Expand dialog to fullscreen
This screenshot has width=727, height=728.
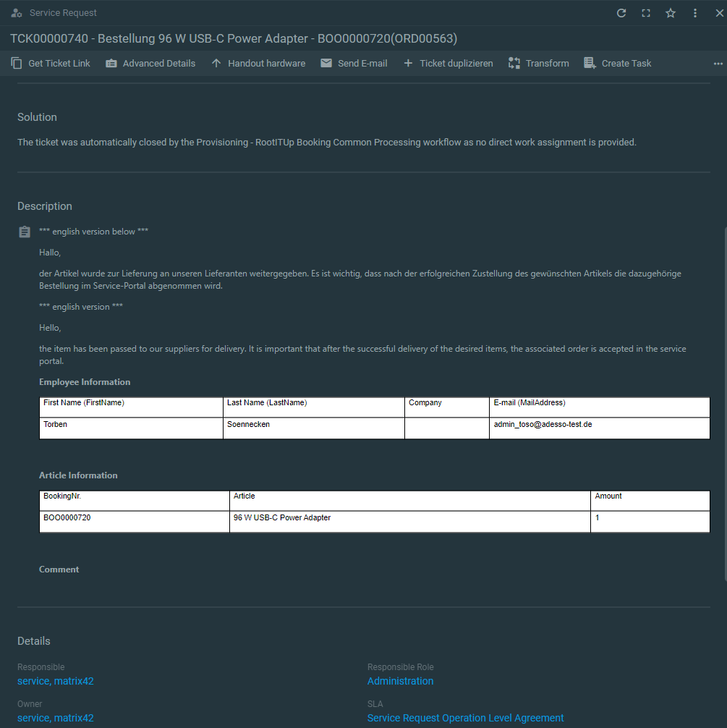646,13
